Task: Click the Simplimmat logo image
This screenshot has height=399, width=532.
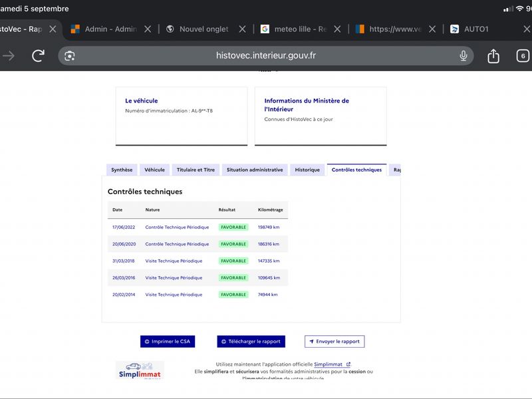Action: 140,370
